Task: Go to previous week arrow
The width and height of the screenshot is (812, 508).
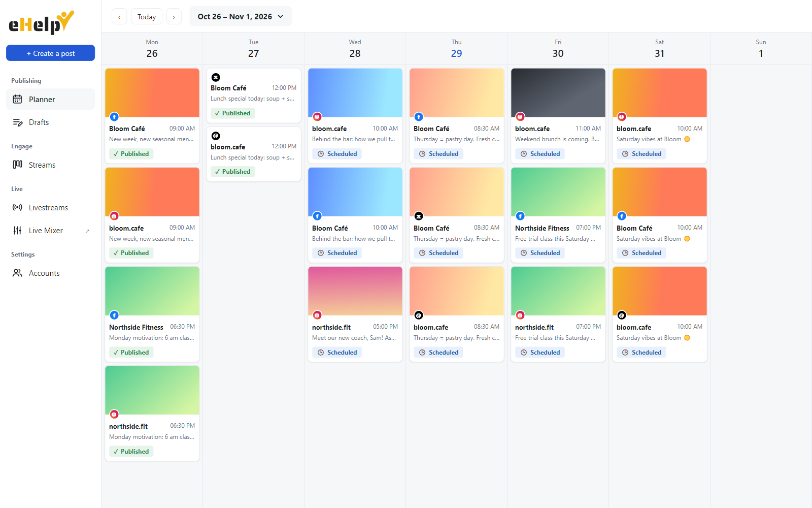Action: point(119,17)
